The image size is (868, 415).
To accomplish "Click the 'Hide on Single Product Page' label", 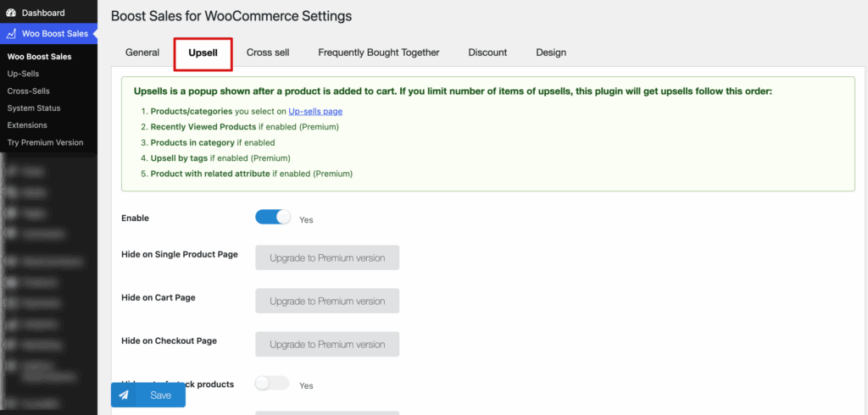I will (180, 255).
